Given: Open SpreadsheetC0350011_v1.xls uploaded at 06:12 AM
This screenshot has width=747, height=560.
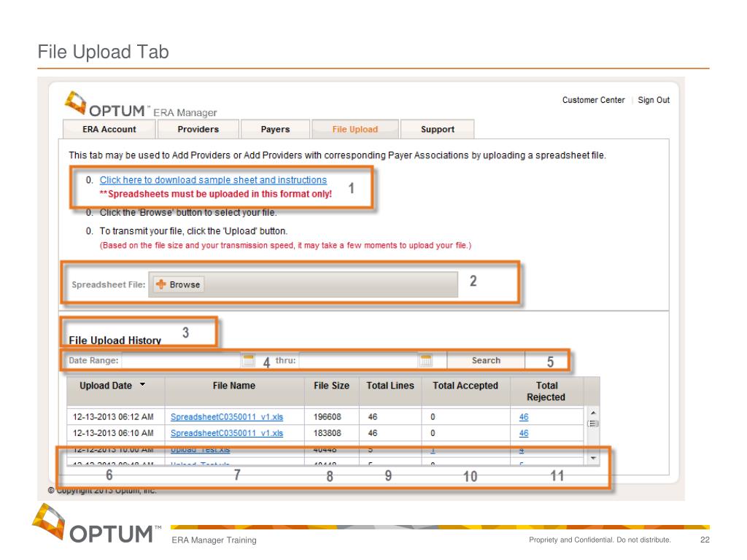Looking at the screenshot, I should (227, 416).
